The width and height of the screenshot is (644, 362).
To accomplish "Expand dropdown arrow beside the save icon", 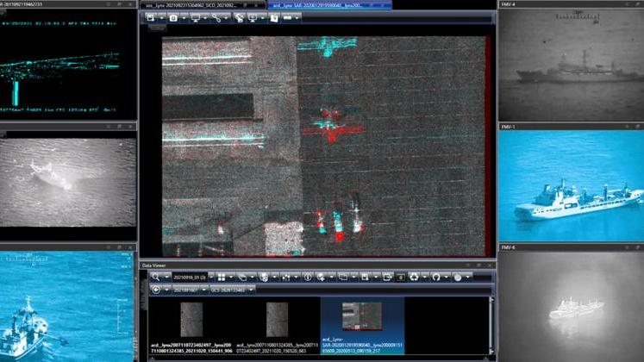I will pyautogui.click(x=161, y=18).
